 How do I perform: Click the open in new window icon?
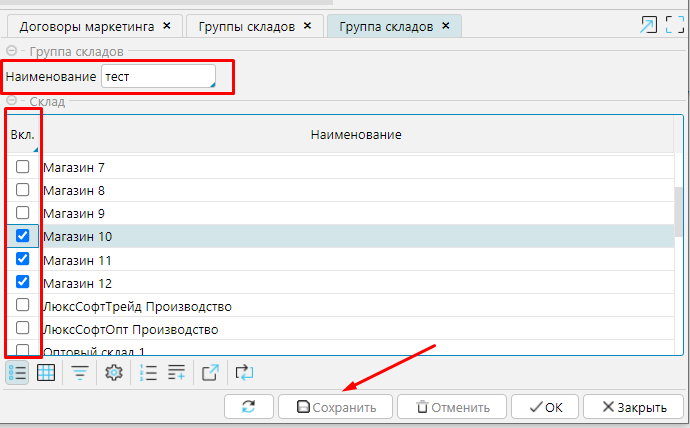pyautogui.click(x=210, y=373)
